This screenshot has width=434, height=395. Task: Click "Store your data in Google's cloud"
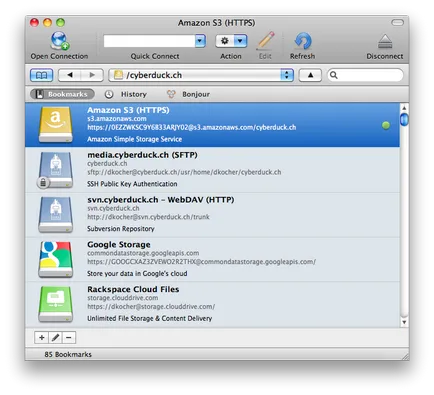coord(137,274)
